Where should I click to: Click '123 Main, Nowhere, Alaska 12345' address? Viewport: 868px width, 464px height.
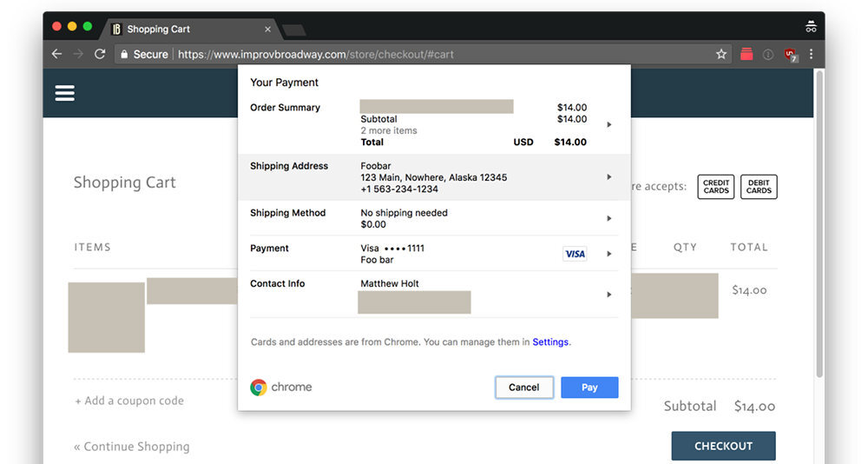433,177
